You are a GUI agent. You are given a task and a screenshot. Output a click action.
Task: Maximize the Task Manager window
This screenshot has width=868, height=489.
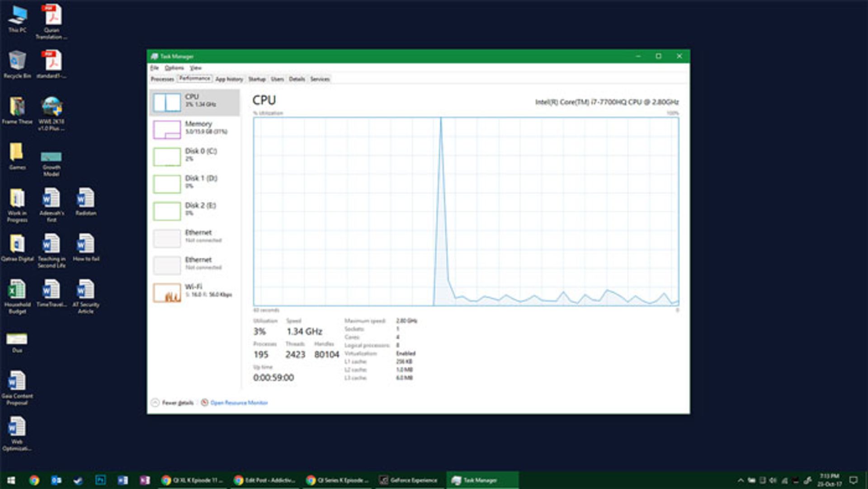coord(658,56)
